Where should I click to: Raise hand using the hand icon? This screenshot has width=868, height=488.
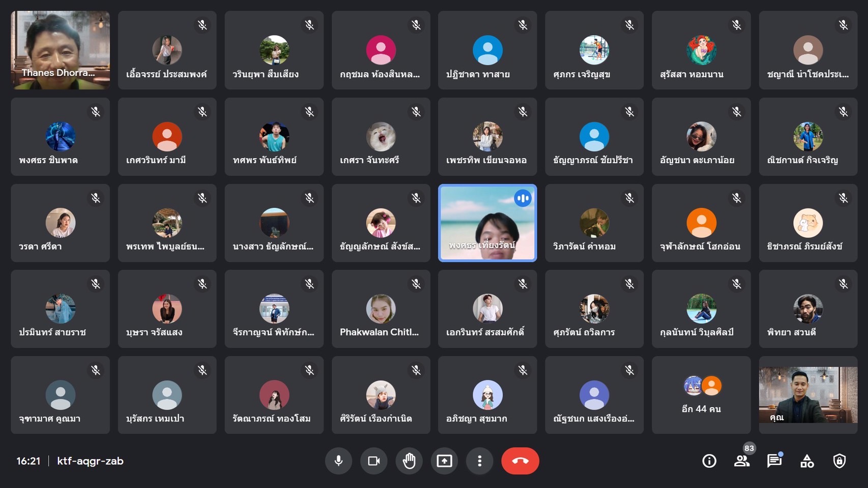coord(409,461)
